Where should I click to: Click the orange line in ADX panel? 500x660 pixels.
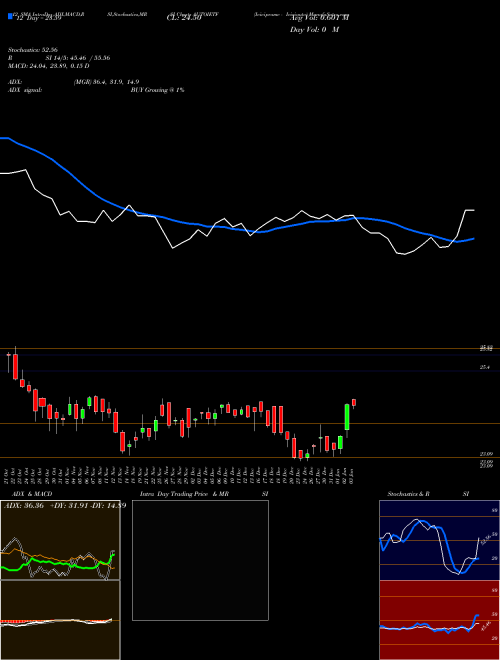(55, 559)
